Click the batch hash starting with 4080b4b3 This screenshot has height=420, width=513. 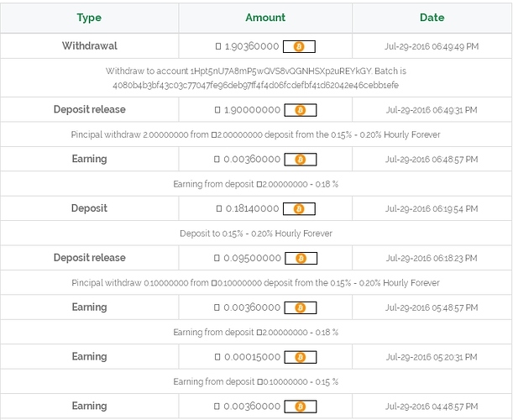(x=255, y=86)
